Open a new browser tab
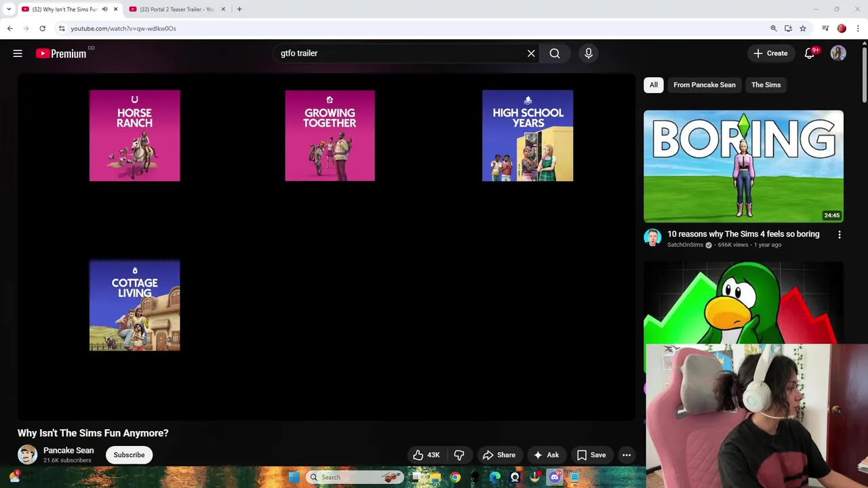The image size is (868, 488). 239,9
